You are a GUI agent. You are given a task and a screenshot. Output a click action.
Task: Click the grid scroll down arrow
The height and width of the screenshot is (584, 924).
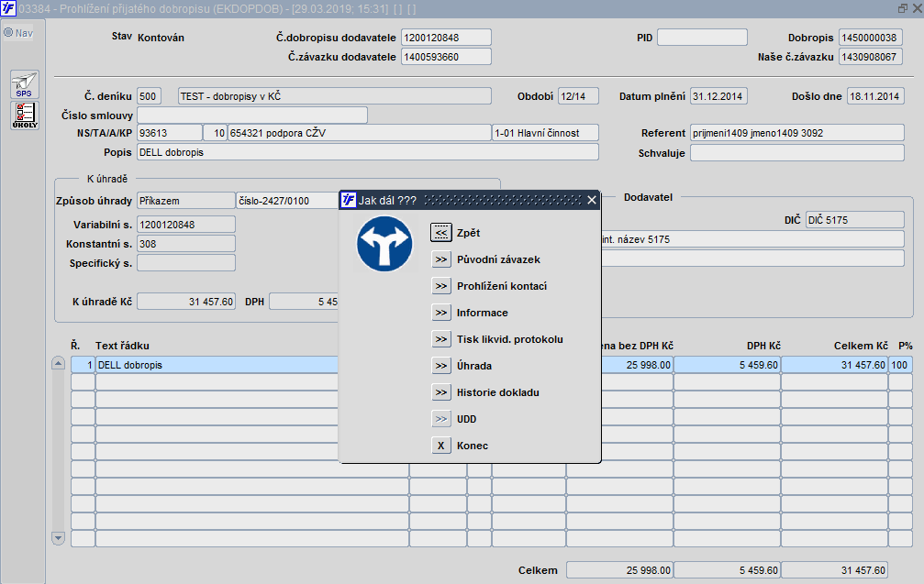(x=58, y=538)
